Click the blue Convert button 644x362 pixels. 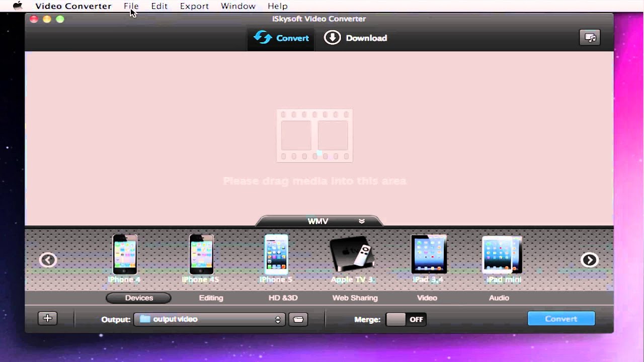(x=561, y=319)
